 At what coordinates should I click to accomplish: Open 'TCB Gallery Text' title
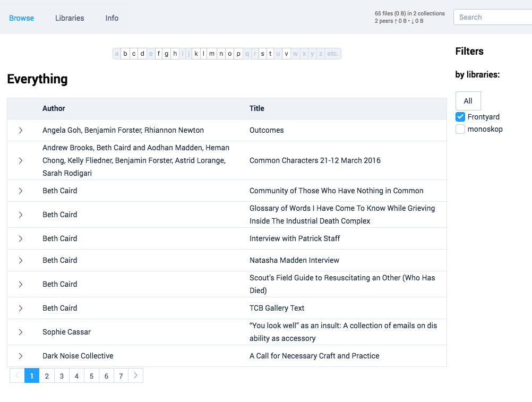(277, 308)
